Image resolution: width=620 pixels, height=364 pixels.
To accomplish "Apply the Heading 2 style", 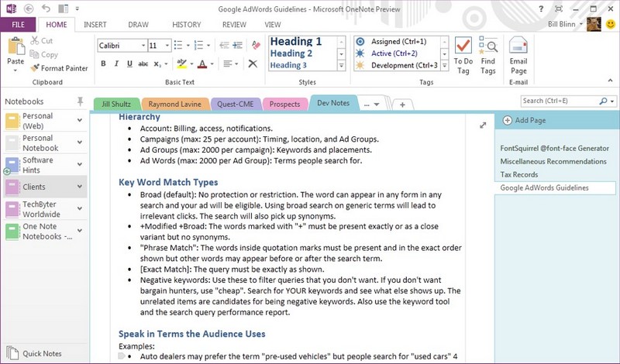I will coord(291,53).
